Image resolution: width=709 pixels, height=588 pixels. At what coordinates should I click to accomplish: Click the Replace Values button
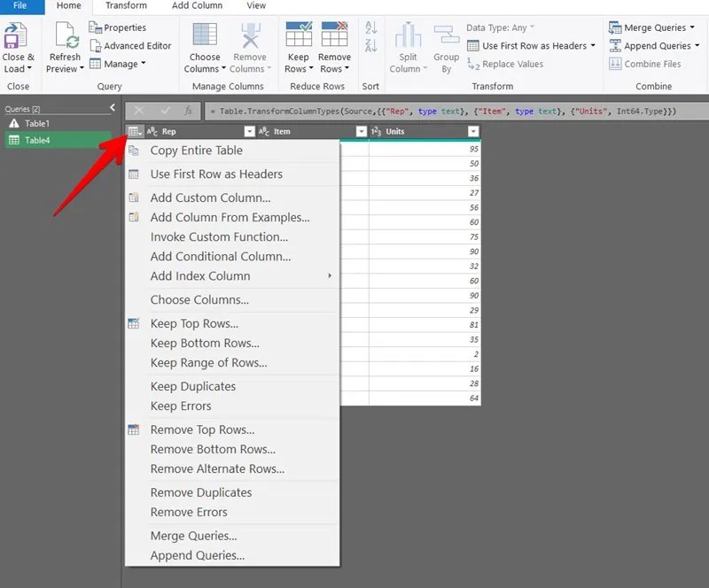click(510, 64)
